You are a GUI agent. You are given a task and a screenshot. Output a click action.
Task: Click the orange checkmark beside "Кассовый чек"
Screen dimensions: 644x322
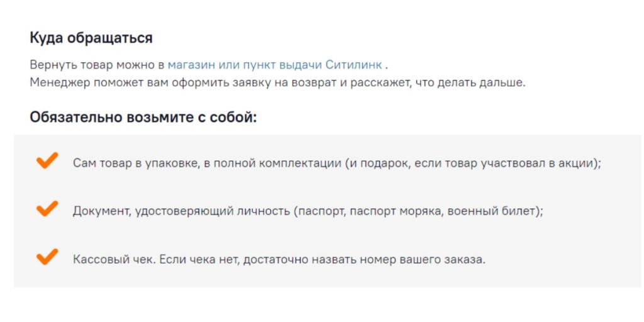(47, 257)
